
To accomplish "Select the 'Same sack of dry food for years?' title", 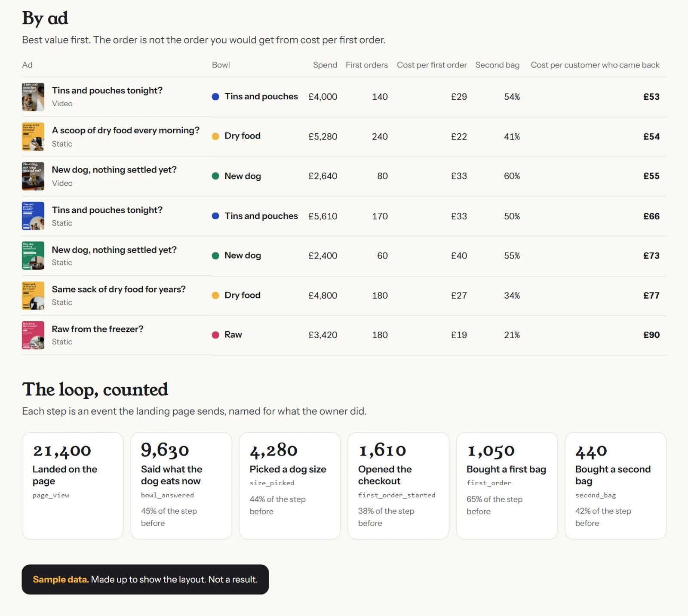I will [x=119, y=290].
